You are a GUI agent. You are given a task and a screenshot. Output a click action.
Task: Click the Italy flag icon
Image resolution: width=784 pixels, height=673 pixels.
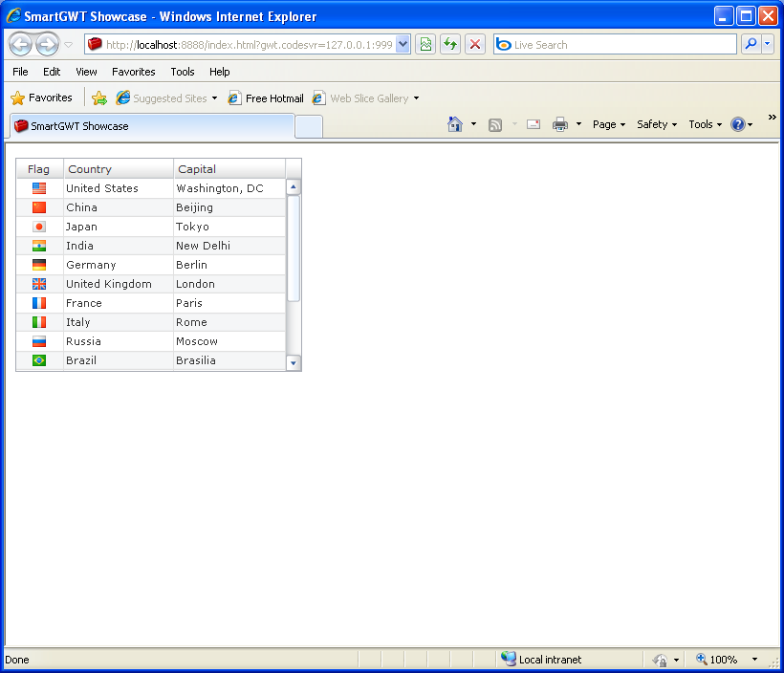[39, 322]
